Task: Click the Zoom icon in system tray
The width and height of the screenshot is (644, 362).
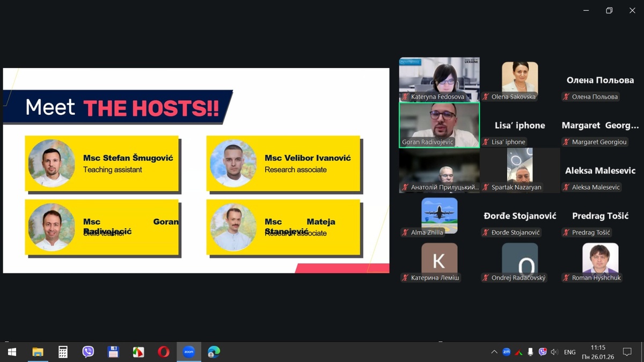Action: click(x=506, y=352)
